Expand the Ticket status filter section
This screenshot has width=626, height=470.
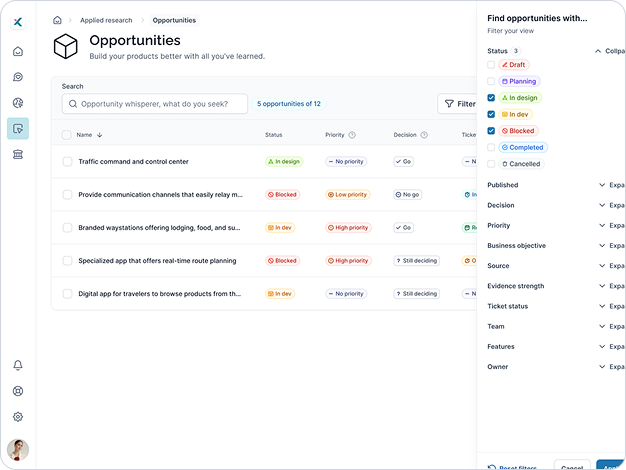tap(612, 306)
